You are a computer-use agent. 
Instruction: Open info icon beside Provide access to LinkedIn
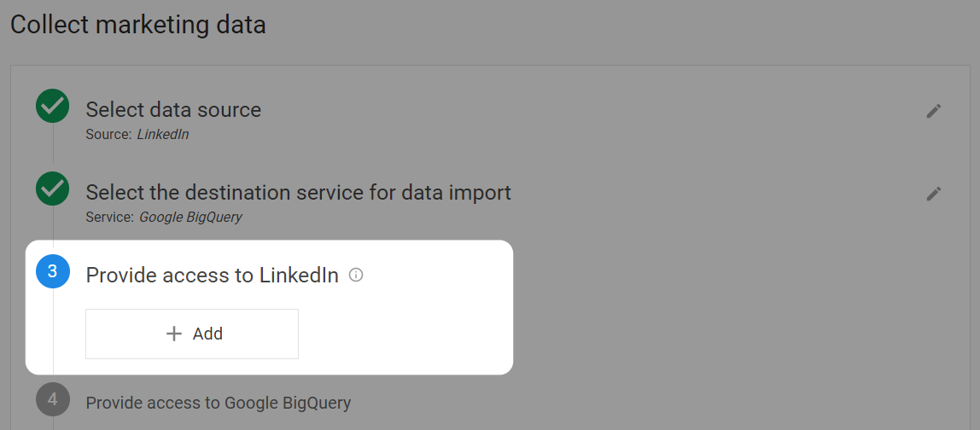point(356,275)
